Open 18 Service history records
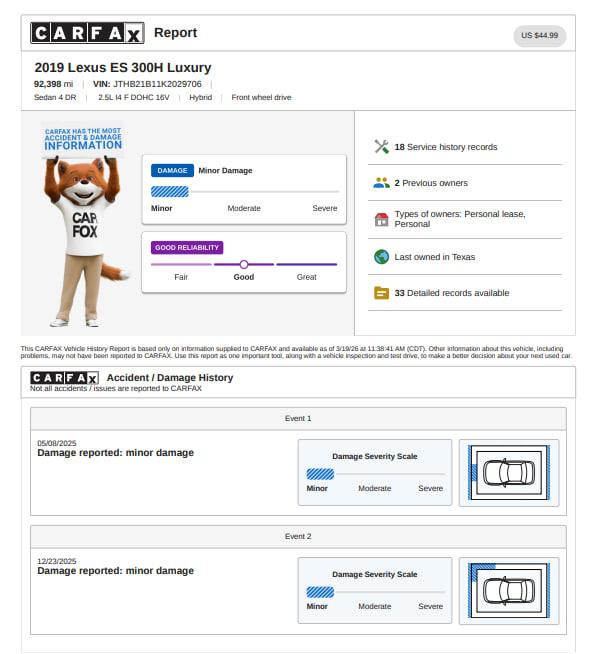Image resolution: width=598 pixels, height=654 pixels. [446, 147]
